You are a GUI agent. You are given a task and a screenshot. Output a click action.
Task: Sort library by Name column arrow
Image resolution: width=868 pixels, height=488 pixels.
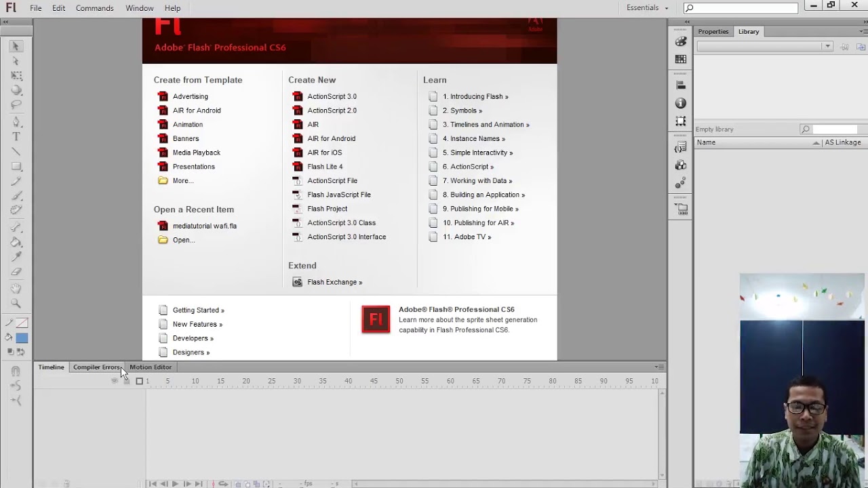tap(816, 143)
